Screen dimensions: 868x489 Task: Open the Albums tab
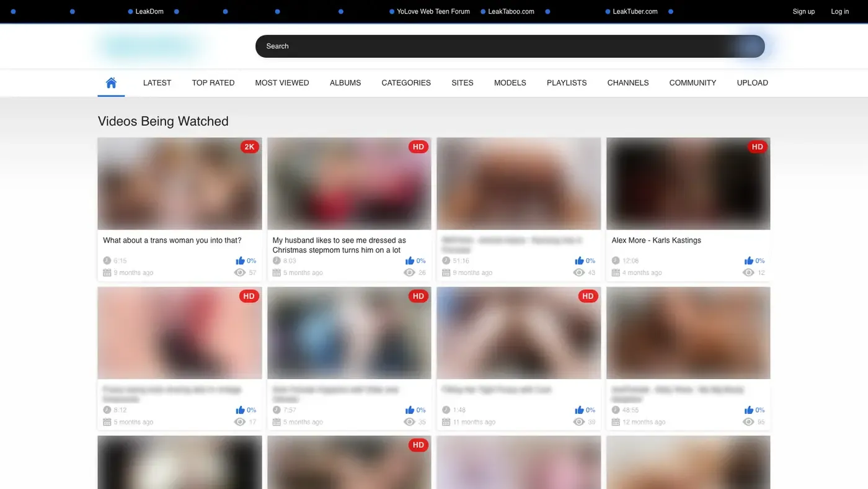click(345, 83)
